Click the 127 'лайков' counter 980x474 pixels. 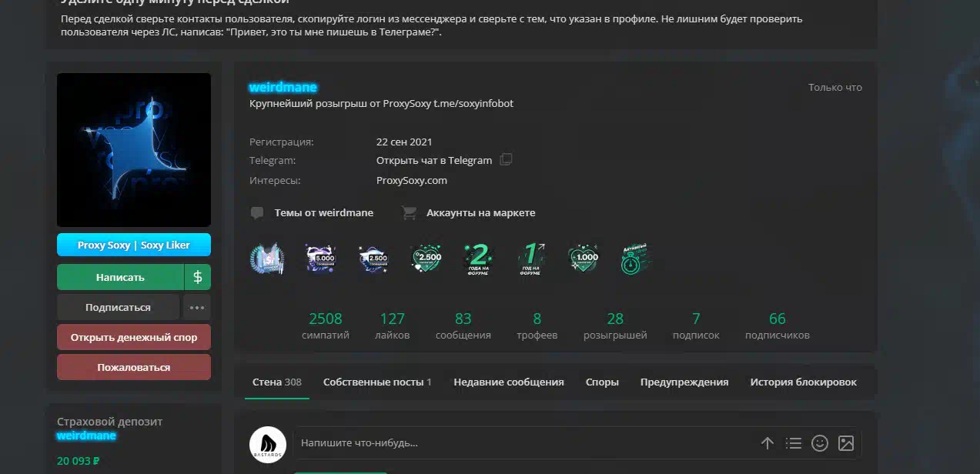[393, 325]
